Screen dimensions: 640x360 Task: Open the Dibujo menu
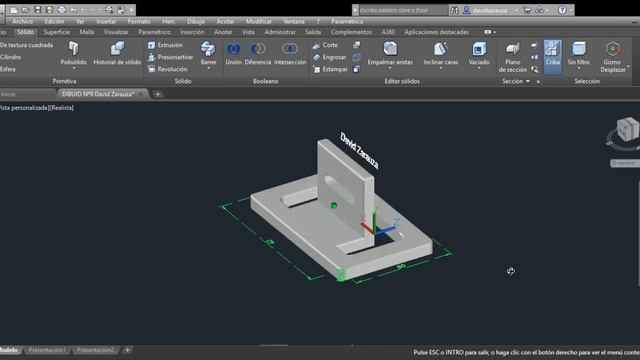(196, 21)
